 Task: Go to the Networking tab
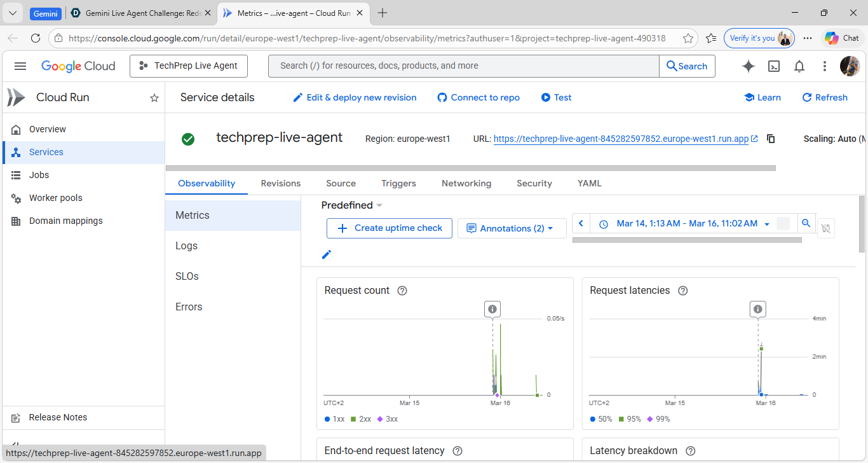466,183
